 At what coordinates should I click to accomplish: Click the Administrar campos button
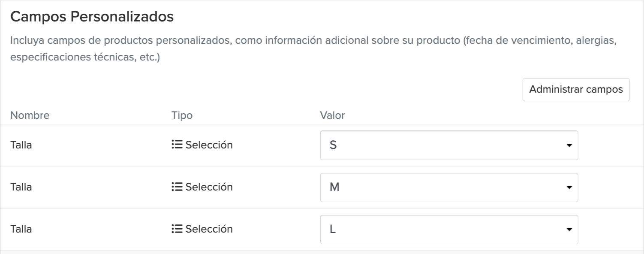(576, 90)
